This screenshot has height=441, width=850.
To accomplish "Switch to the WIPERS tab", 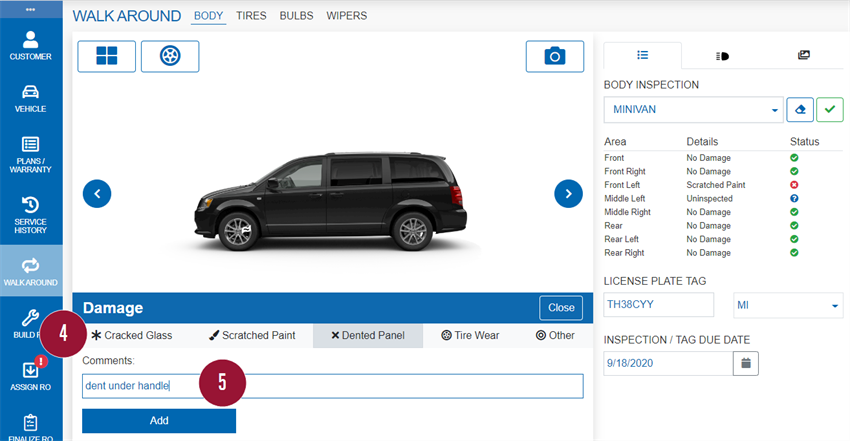I will tap(346, 16).
